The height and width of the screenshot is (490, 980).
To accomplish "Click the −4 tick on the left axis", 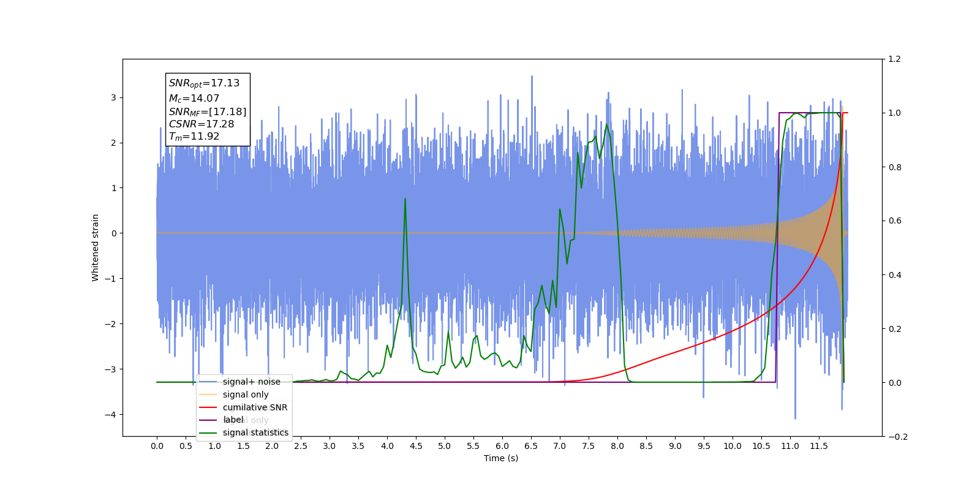I will click(111, 415).
